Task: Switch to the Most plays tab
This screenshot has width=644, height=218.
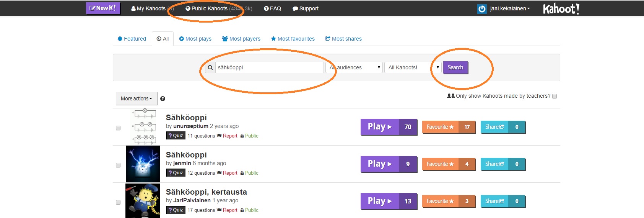Action: [195, 39]
